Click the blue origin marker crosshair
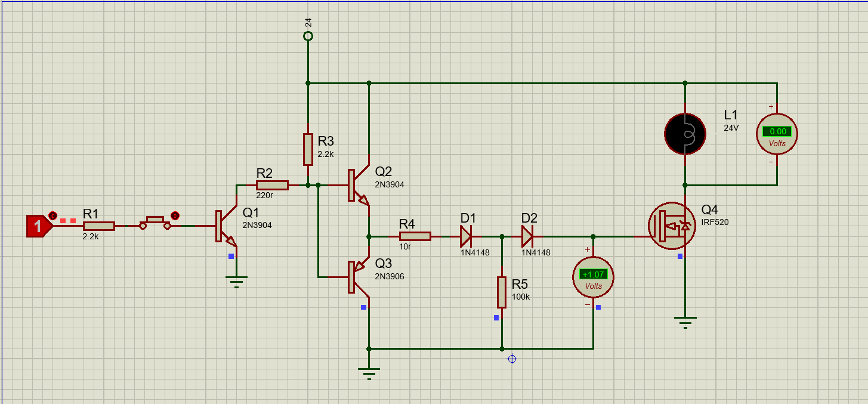The height and width of the screenshot is (404, 868). [x=511, y=359]
